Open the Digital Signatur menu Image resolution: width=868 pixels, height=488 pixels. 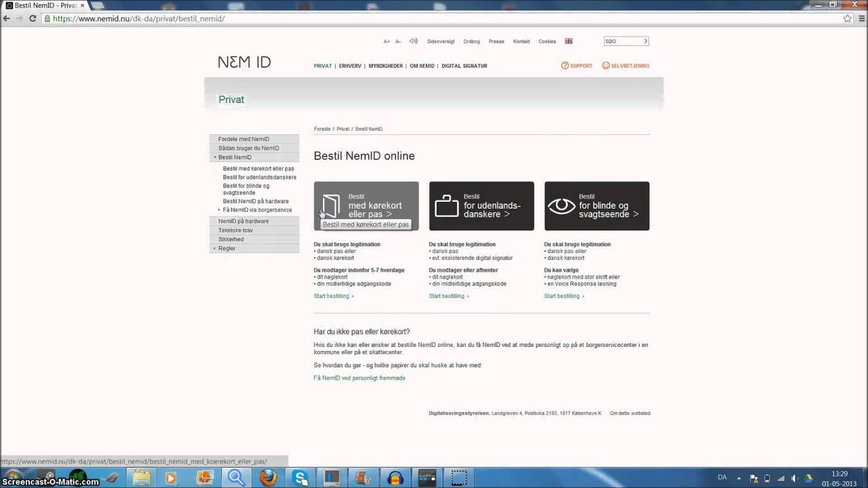pyautogui.click(x=465, y=66)
